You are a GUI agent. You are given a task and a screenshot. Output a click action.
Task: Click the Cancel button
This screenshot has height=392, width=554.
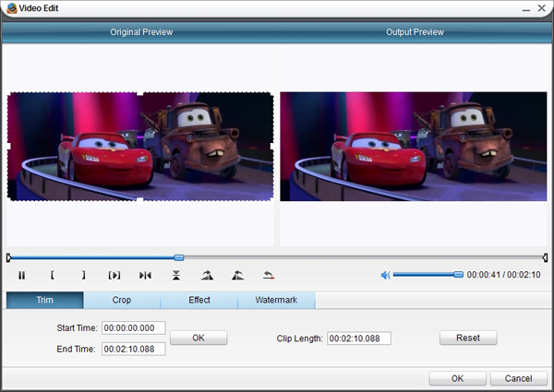pyautogui.click(x=518, y=378)
